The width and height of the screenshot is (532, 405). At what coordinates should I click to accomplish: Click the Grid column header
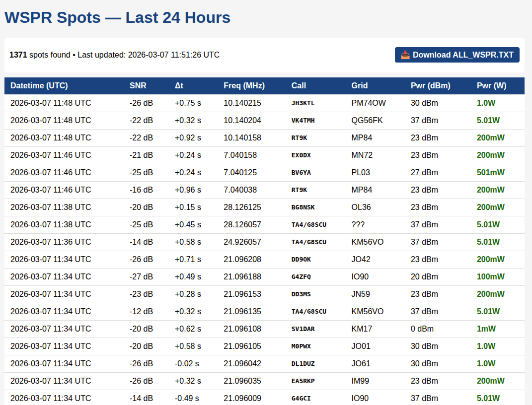(359, 86)
